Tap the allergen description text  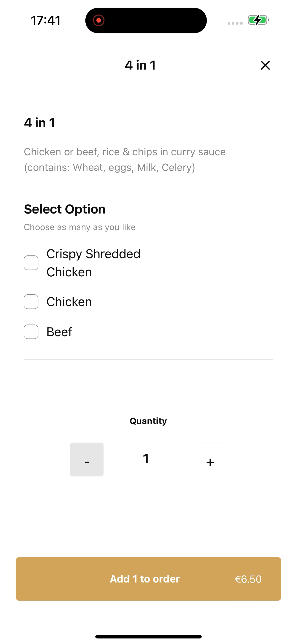pos(125,159)
